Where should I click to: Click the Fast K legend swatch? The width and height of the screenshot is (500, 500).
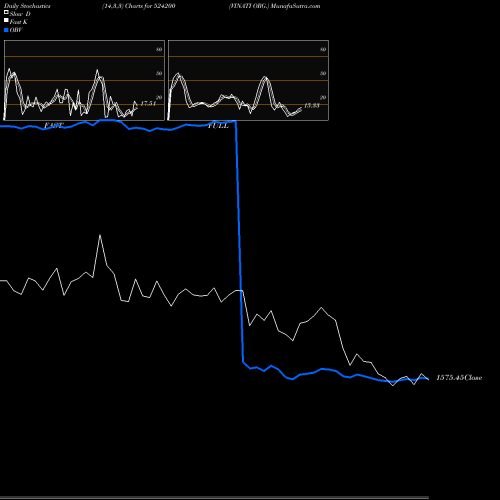(6, 20)
